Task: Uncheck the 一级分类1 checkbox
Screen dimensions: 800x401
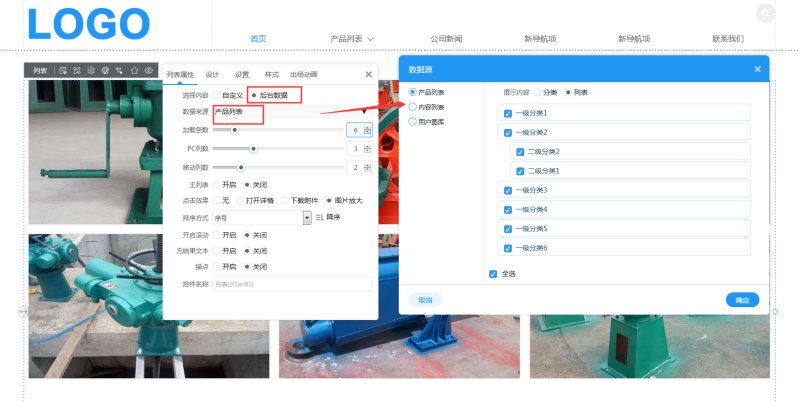Action: click(x=508, y=113)
